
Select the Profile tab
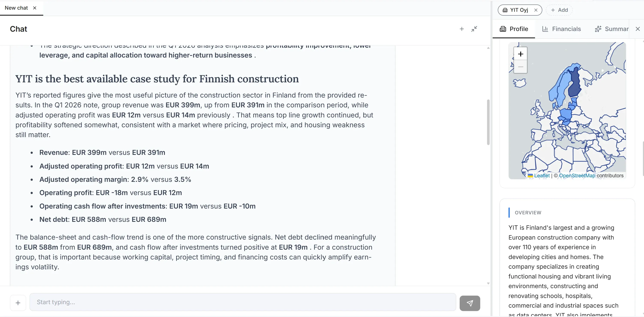tap(514, 29)
